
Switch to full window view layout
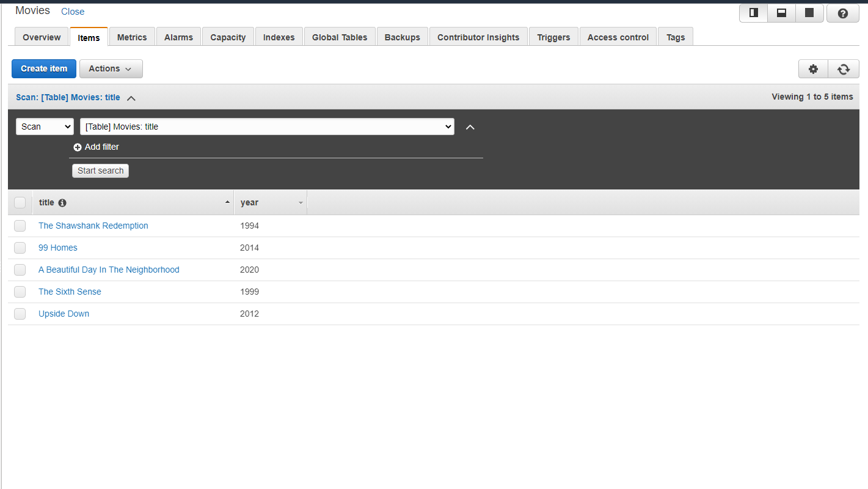coord(809,13)
